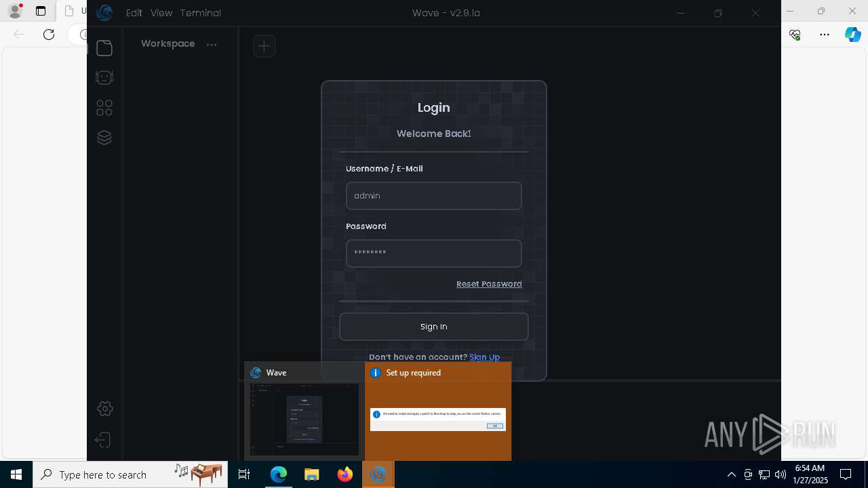The width and height of the screenshot is (868, 488).
Task: Open Microsoft Edge from taskbar
Action: pos(279,474)
